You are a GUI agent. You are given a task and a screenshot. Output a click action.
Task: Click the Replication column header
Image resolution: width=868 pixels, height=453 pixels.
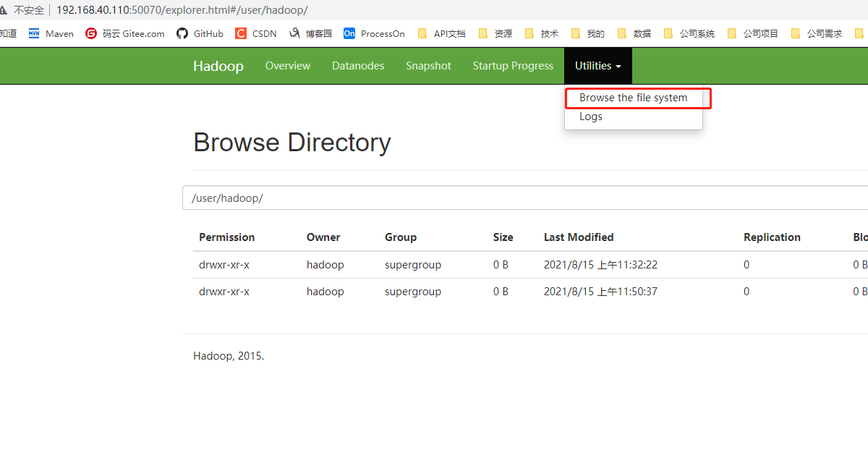coord(772,237)
